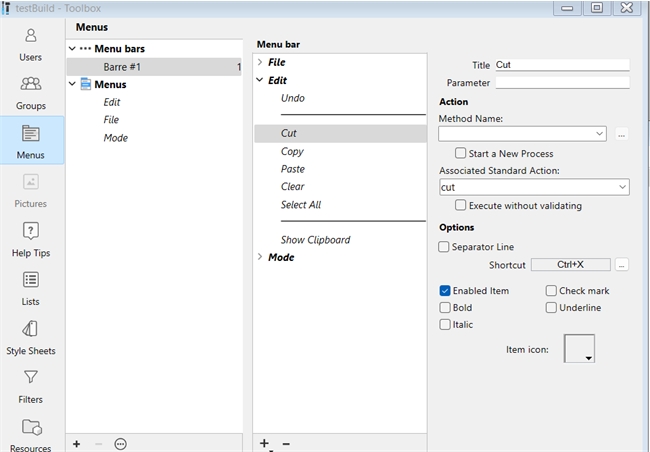Screen dimensions: 650x452
Task: Open options circle-dots button under menus list
Action: pyautogui.click(x=120, y=444)
